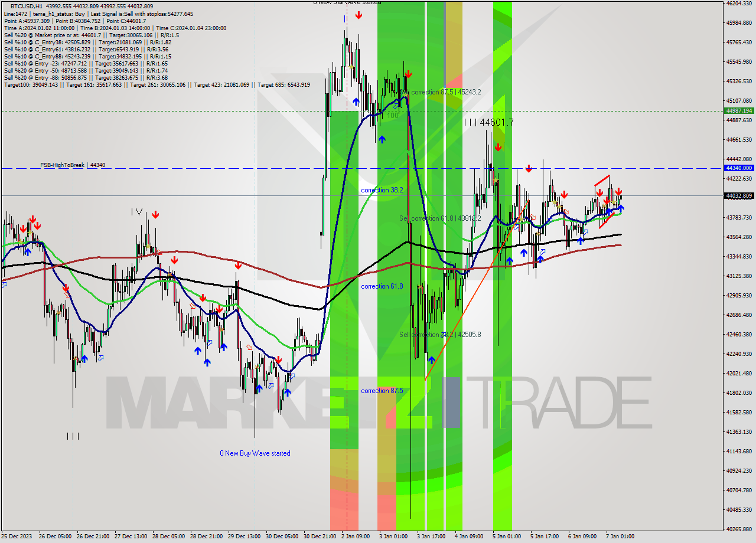Click the 42460.380 price axis value

click(738, 335)
